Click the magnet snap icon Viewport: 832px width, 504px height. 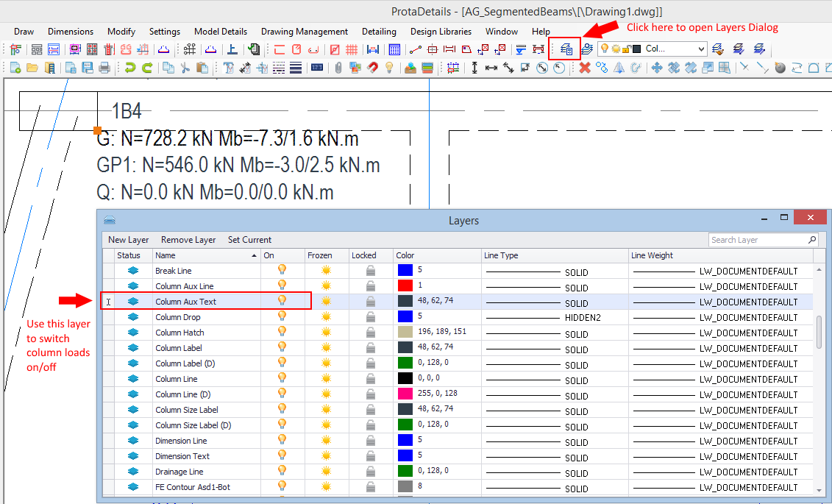click(x=372, y=68)
